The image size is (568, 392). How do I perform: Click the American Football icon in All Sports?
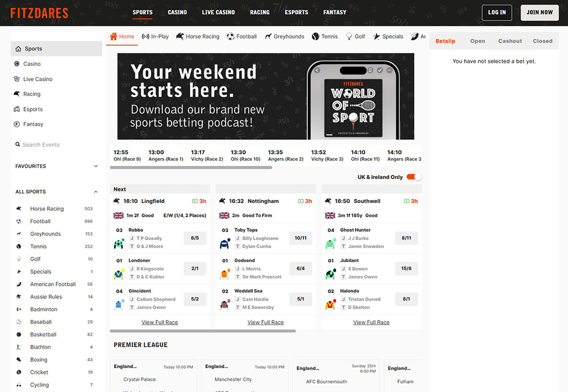[19, 285]
